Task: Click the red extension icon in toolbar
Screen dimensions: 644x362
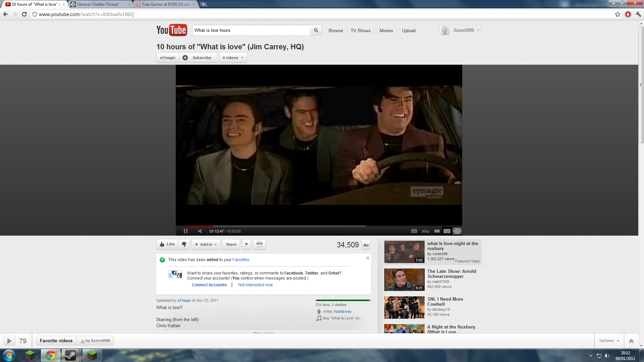Action: [628, 14]
